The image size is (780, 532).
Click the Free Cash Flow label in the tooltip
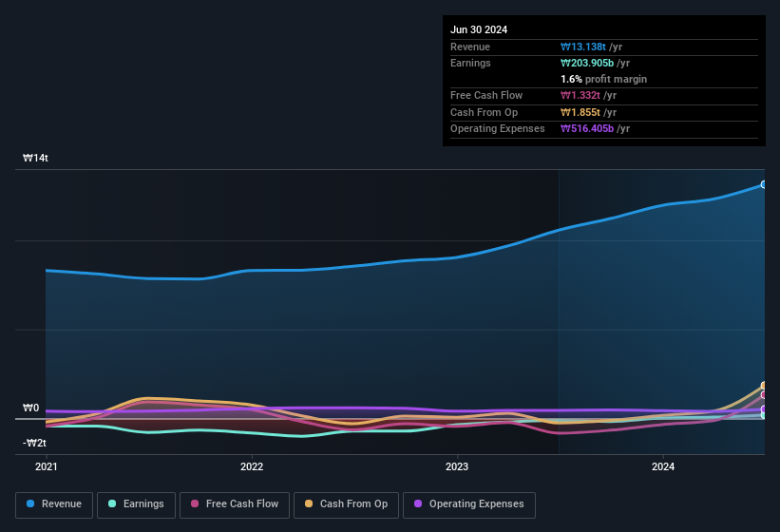[486, 95]
